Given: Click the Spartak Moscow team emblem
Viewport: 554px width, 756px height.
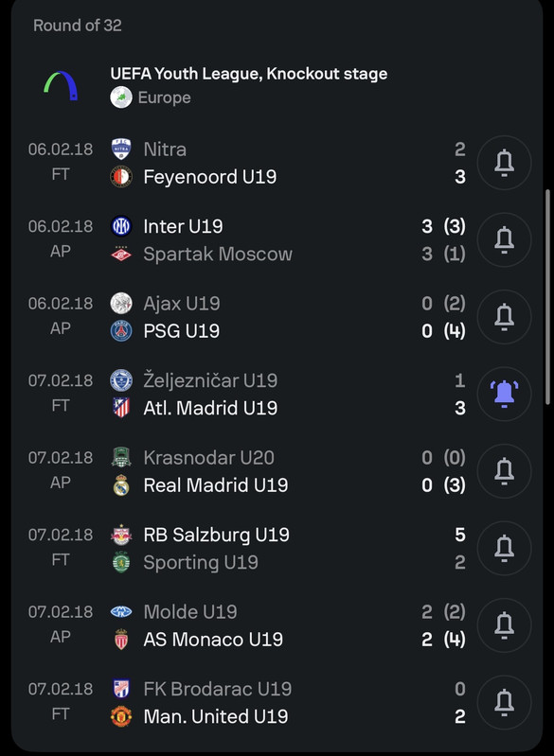Looking at the screenshot, I should coord(121,255).
